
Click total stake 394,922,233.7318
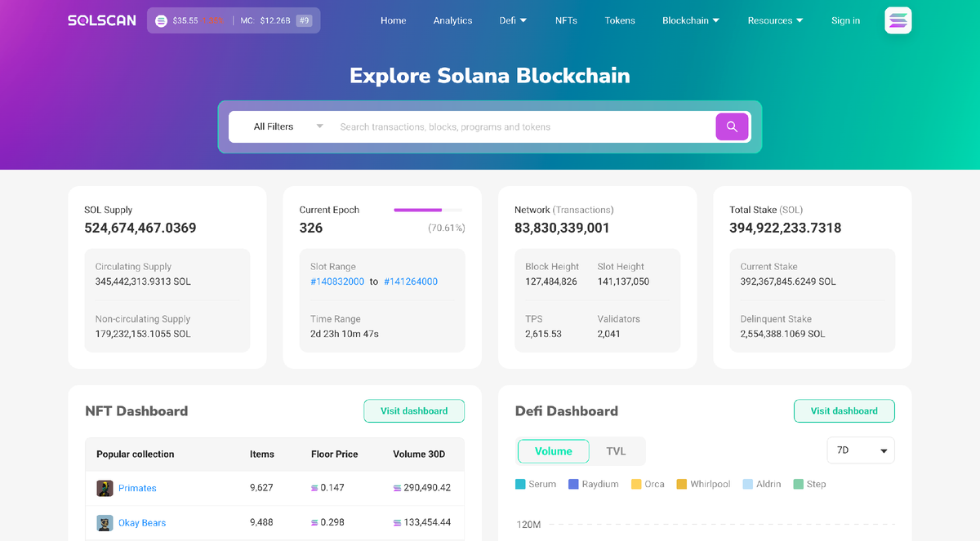click(x=786, y=228)
